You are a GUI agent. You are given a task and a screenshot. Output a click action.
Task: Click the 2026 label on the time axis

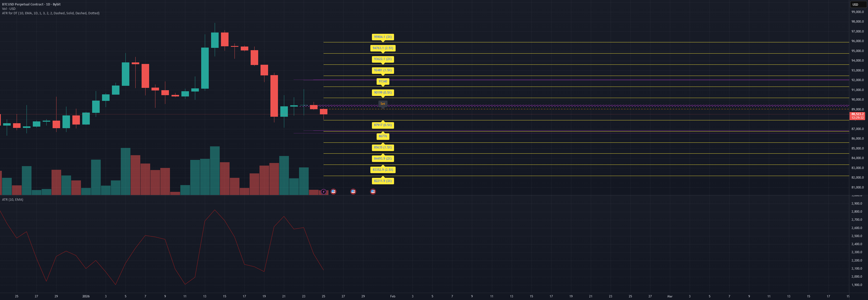(86, 296)
